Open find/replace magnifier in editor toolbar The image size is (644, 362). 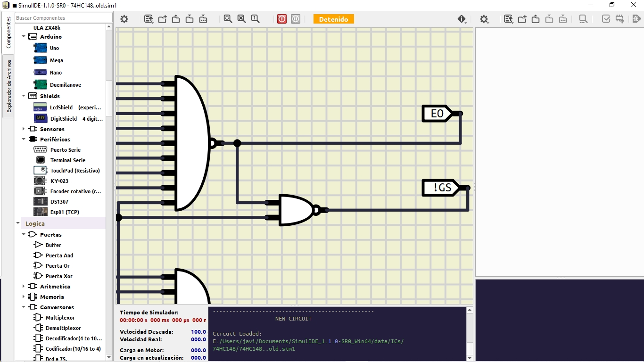(x=583, y=19)
